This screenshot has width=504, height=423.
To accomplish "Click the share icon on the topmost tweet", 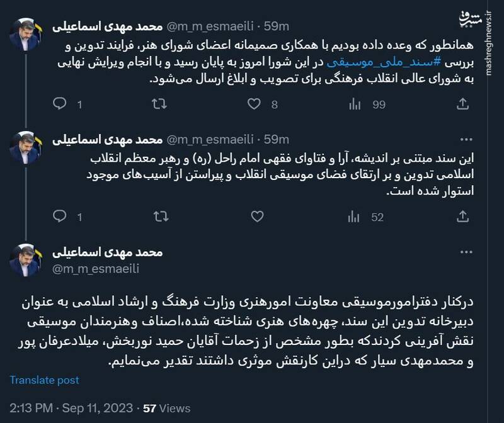I will [462, 104].
